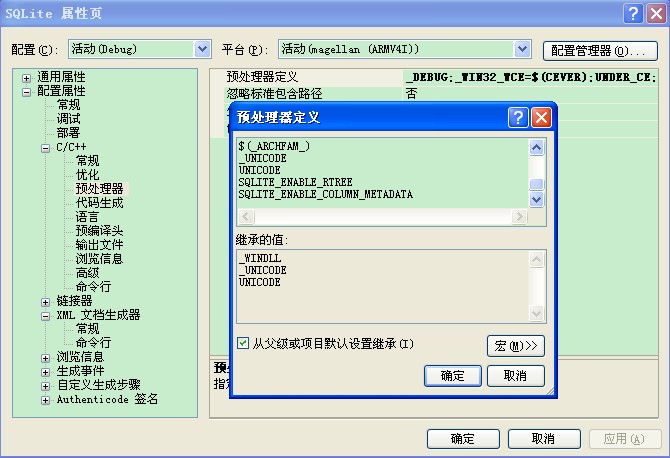The image size is (670, 458).
Task: Click the SQLITE_ENABLE_RTREE line in the definitions box
Action: [x=296, y=182]
